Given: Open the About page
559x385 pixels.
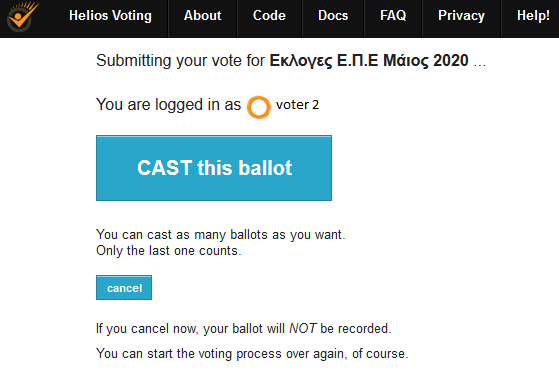Looking at the screenshot, I should (x=202, y=16).
